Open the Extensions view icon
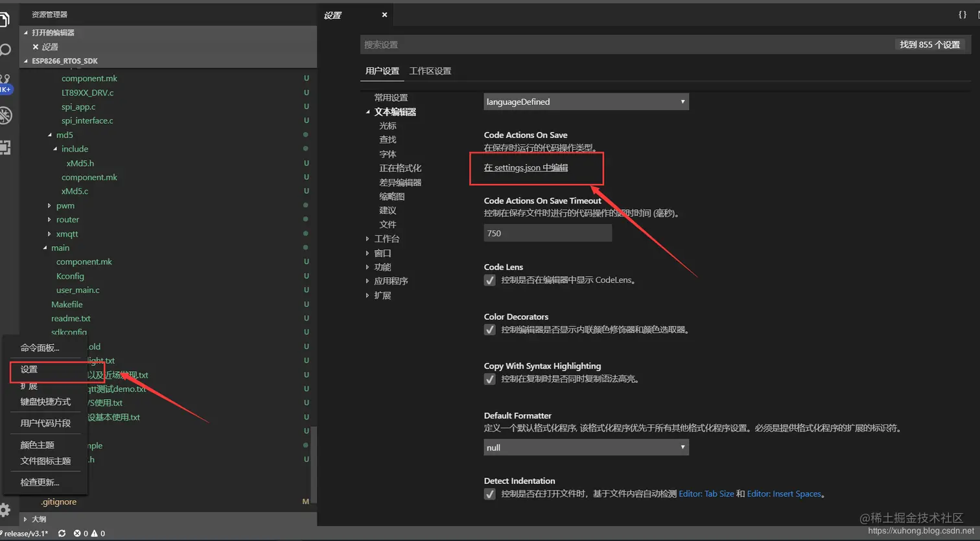Viewport: 980px width, 541px height. pyautogui.click(x=5, y=148)
